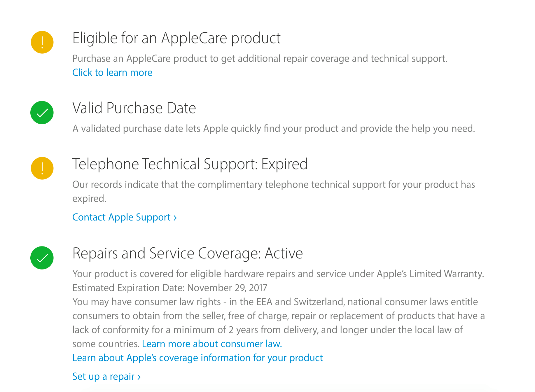Open the "Click to learn more" link
Viewport: 535px width, 392px height.
[112, 73]
